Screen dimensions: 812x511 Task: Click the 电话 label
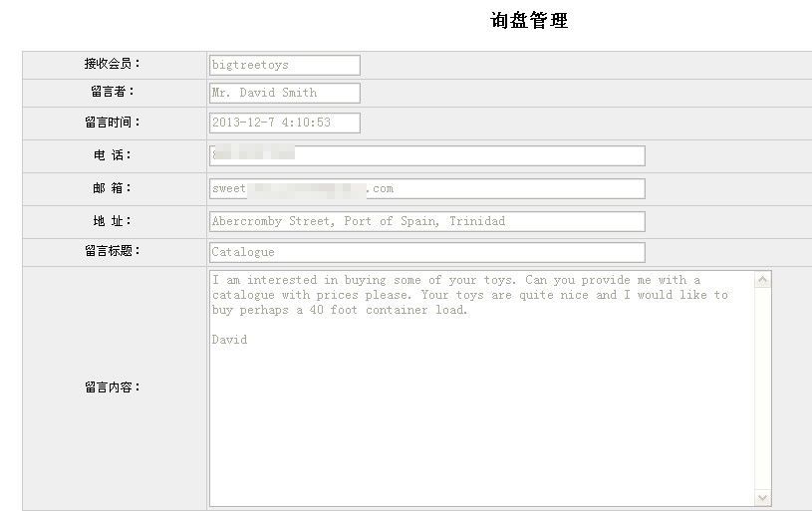click(113, 155)
